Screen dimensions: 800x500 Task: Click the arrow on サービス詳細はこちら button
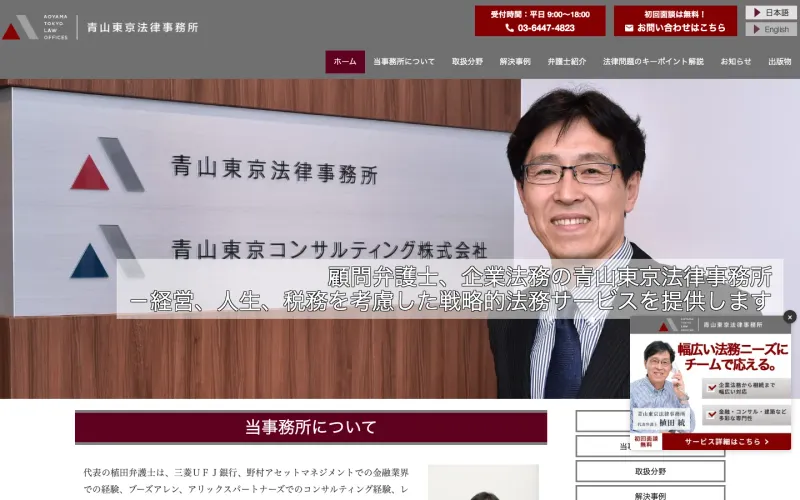pos(767,442)
